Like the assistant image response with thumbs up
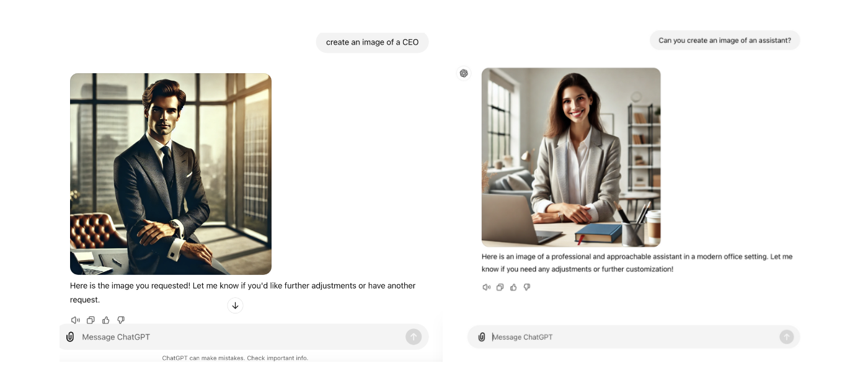The height and width of the screenshot is (391, 868). point(513,287)
